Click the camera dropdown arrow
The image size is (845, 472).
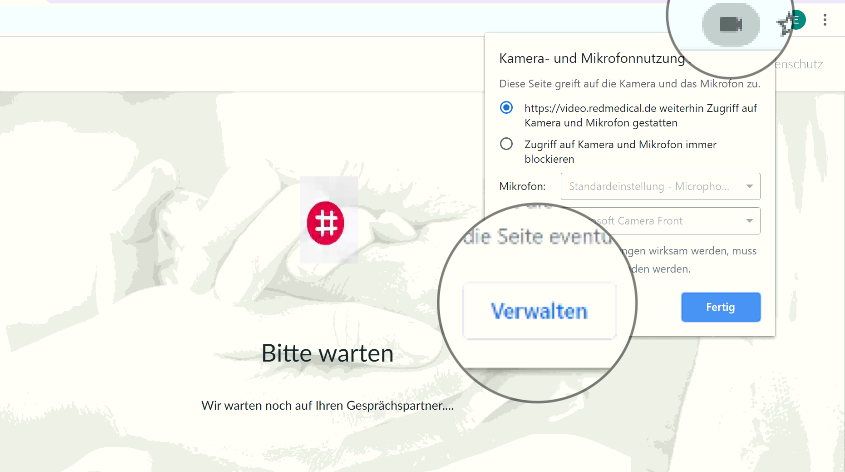coord(749,220)
